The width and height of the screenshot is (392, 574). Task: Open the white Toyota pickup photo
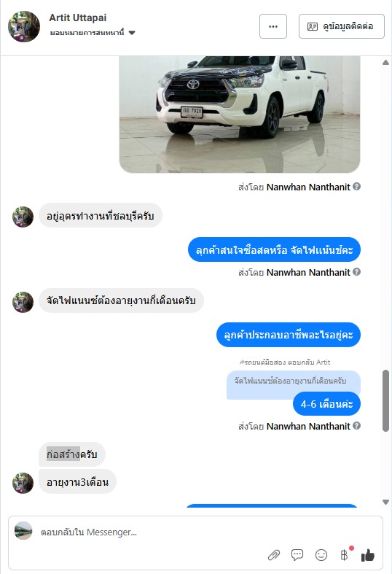(x=240, y=115)
